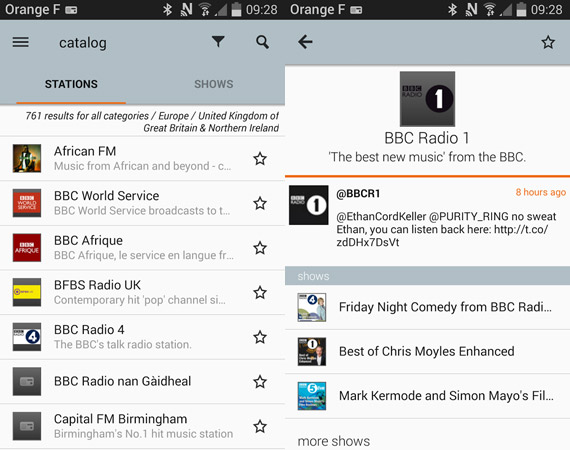This screenshot has width=570, height=450.
Task: Open BBC World Service logo thumbnail
Action: pos(27,203)
